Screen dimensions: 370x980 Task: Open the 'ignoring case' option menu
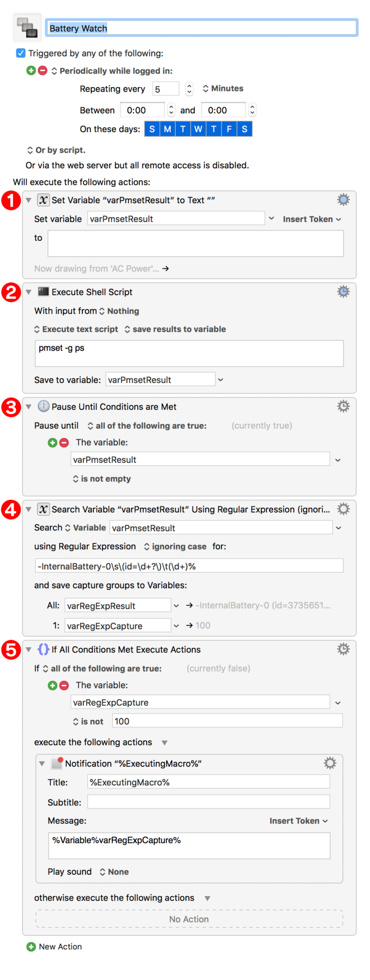click(175, 547)
